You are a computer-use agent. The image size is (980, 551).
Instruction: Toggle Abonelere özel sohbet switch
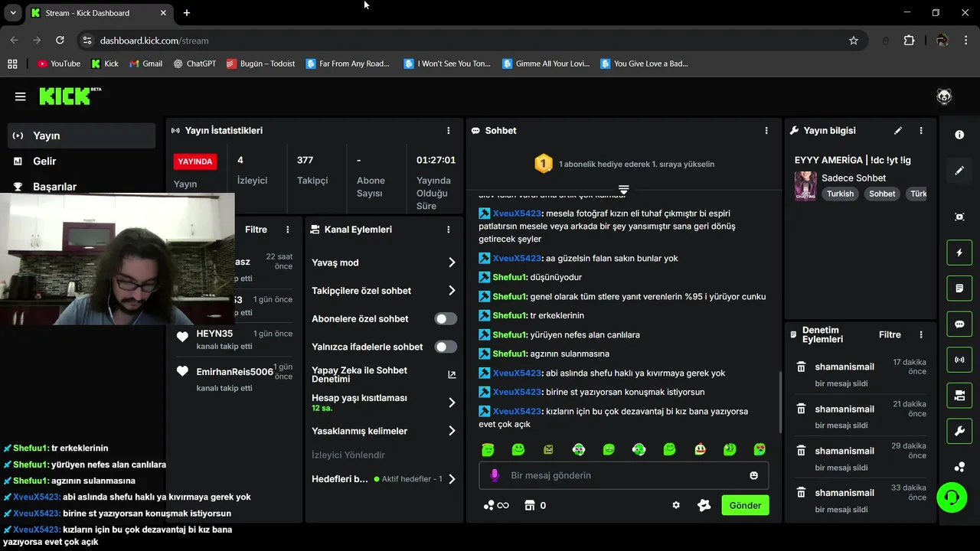tap(446, 319)
